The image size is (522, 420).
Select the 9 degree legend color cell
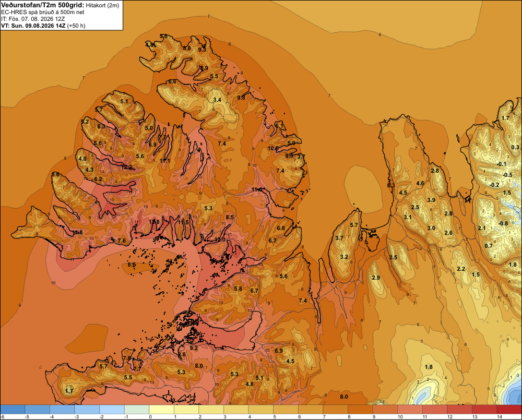click(385, 410)
